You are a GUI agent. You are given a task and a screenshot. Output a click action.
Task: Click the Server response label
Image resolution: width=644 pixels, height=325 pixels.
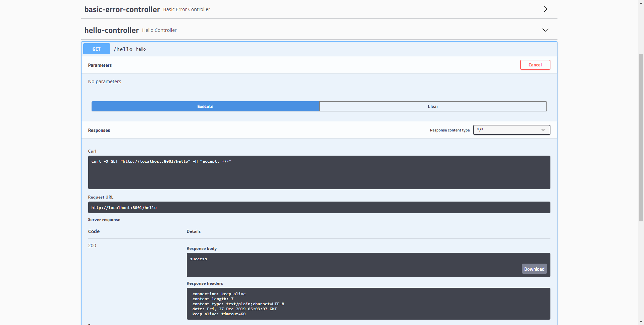click(x=104, y=220)
